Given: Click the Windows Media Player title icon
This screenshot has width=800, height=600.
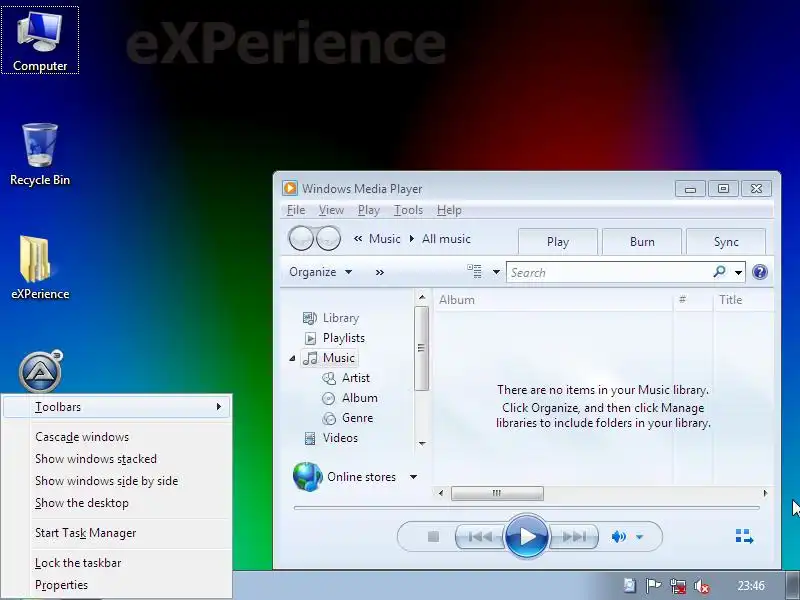Looking at the screenshot, I should pyautogui.click(x=290, y=188).
